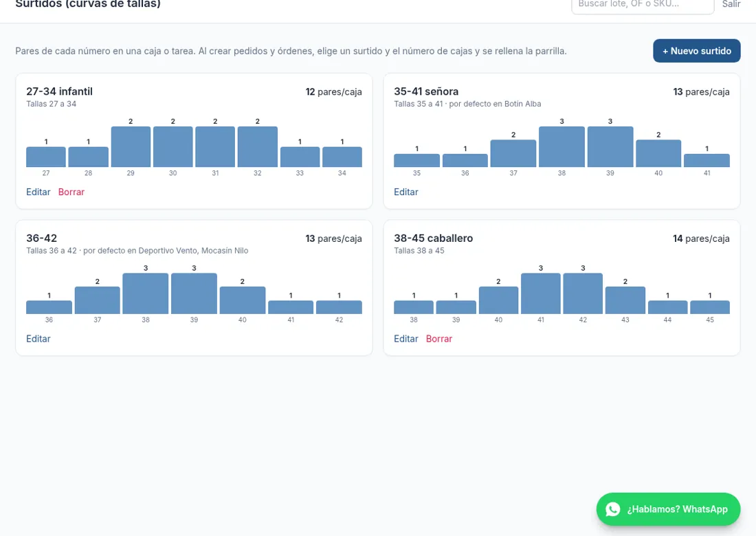Remove the 38-45 caballero assortment via Borrar
756x536 pixels.
pos(439,339)
